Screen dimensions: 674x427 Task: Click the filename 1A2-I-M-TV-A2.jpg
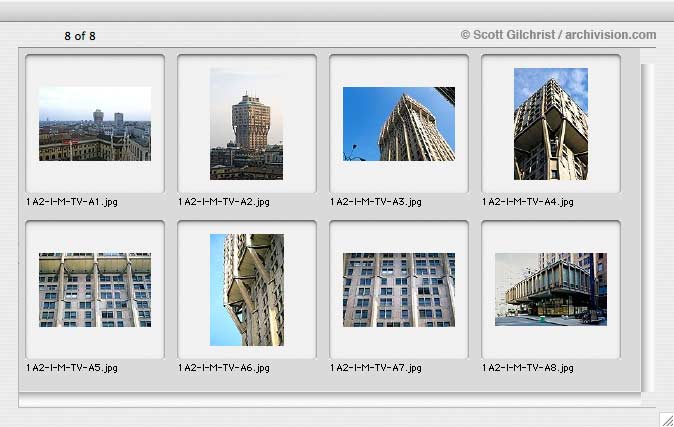click(224, 202)
